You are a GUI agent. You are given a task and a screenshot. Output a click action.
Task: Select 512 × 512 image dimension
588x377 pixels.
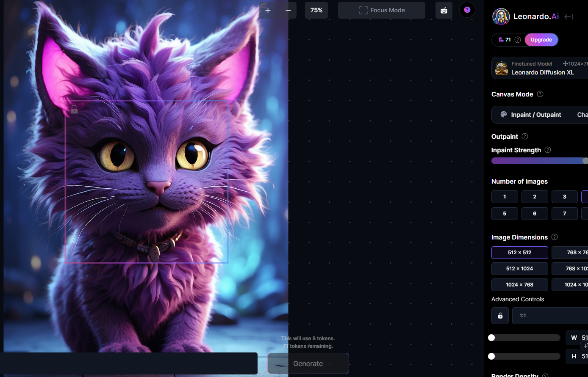click(x=520, y=253)
